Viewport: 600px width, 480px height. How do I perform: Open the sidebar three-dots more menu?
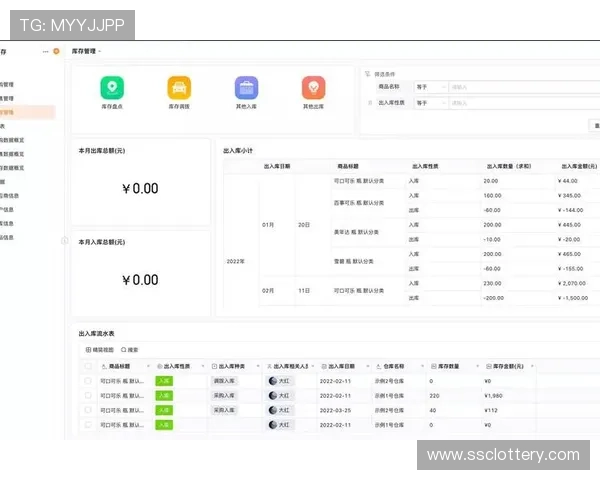point(46,51)
